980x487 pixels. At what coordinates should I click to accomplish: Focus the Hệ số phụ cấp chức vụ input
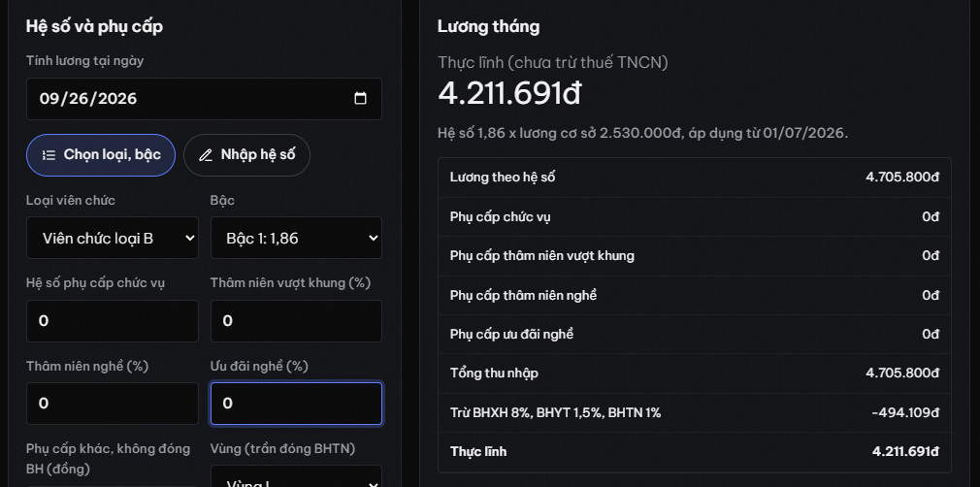113,321
